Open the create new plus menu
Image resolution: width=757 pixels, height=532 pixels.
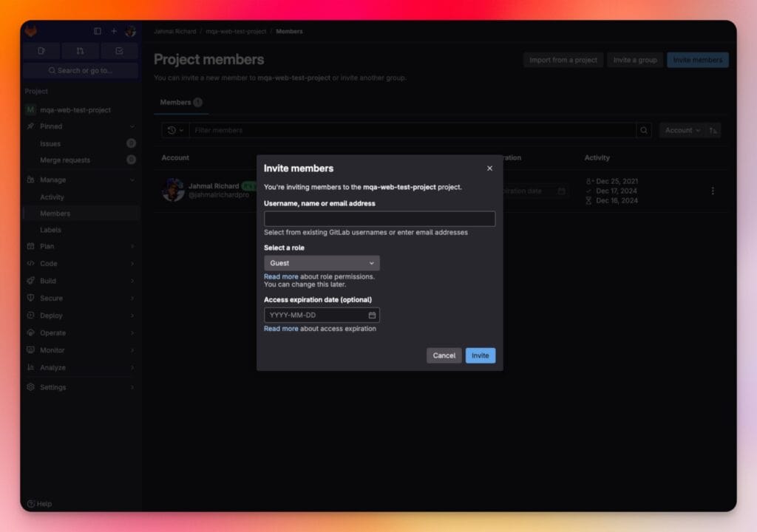click(114, 31)
